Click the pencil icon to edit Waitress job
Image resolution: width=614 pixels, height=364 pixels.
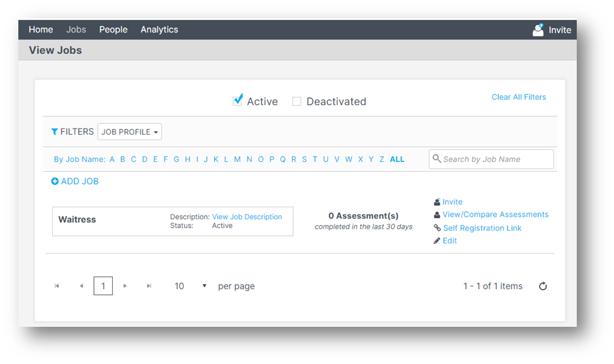[x=436, y=240]
